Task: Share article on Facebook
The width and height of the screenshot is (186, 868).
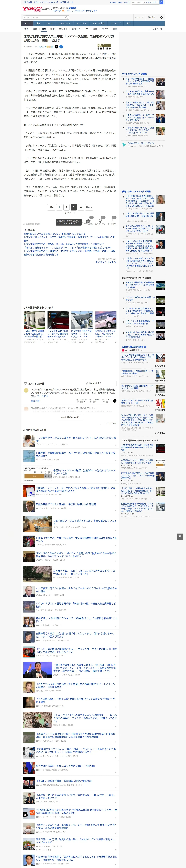Action: (61, 47)
